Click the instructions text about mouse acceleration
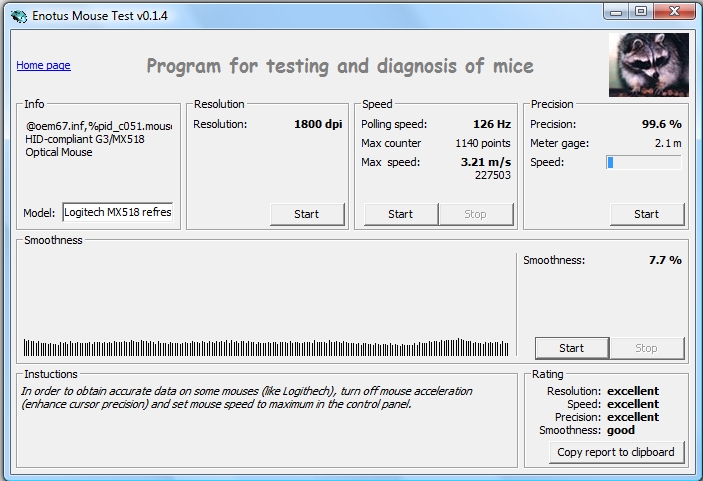Image resolution: width=703 pixels, height=481 pixels. tap(247, 398)
